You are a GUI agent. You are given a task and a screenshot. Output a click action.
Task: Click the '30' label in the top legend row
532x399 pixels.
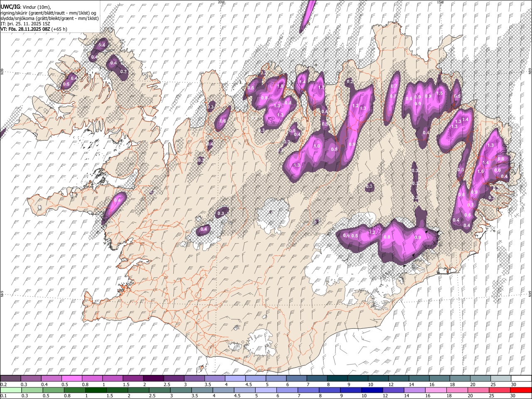click(x=513, y=384)
